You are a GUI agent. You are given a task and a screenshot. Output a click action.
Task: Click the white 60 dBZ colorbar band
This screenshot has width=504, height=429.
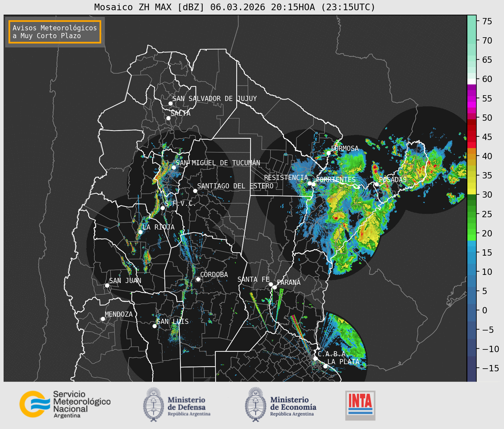[472, 81]
